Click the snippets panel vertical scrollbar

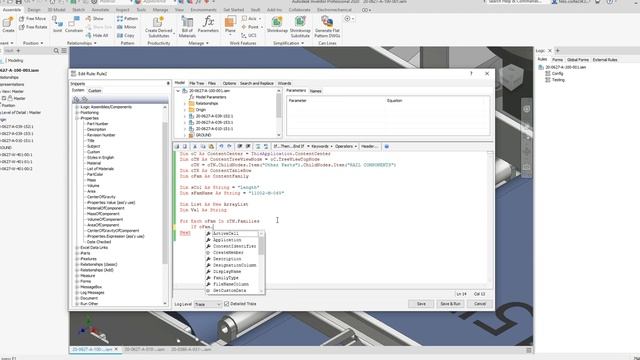(x=165, y=205)
